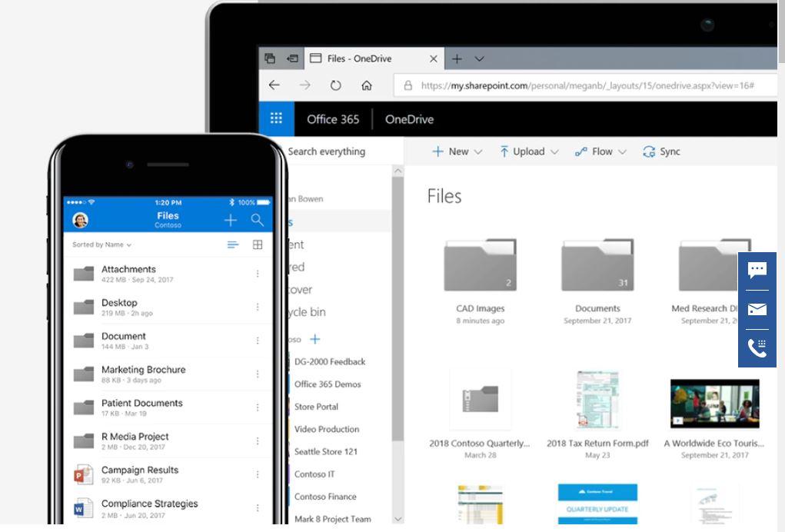The height and width of the screenshot is (532, 785).
Task: Open the tab list chevron
Action: tap(479, 59)
